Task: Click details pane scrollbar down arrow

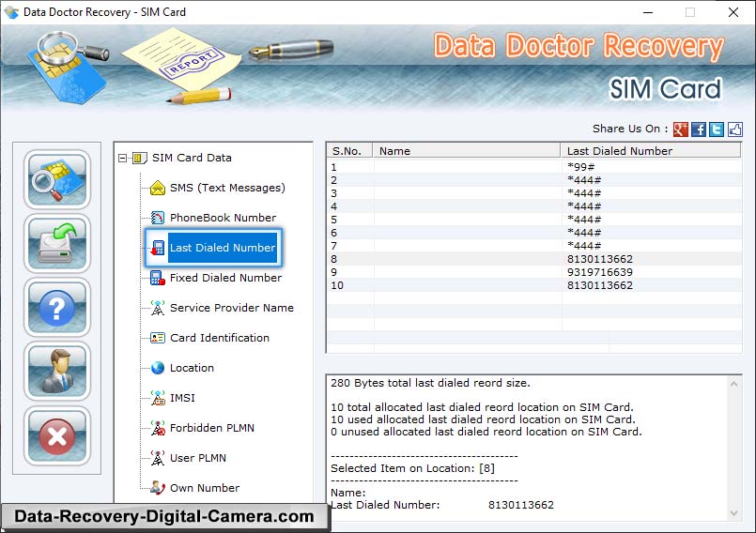Action: (733, 513)
